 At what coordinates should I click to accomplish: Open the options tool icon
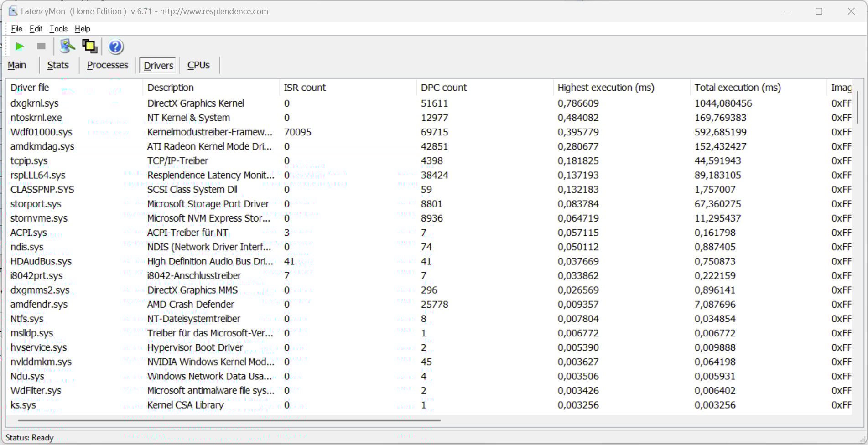[68, 46]
